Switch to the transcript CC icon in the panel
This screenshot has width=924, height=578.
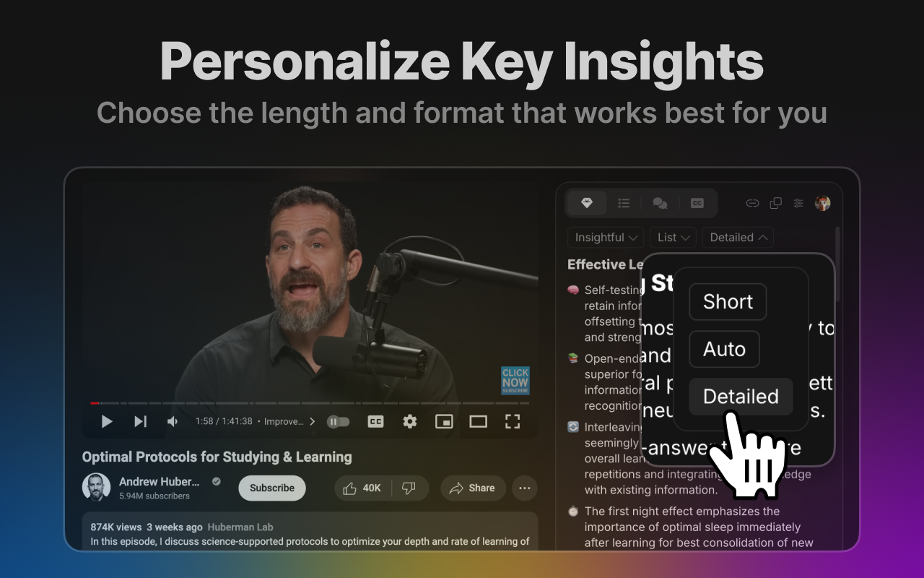pos(697,203)
